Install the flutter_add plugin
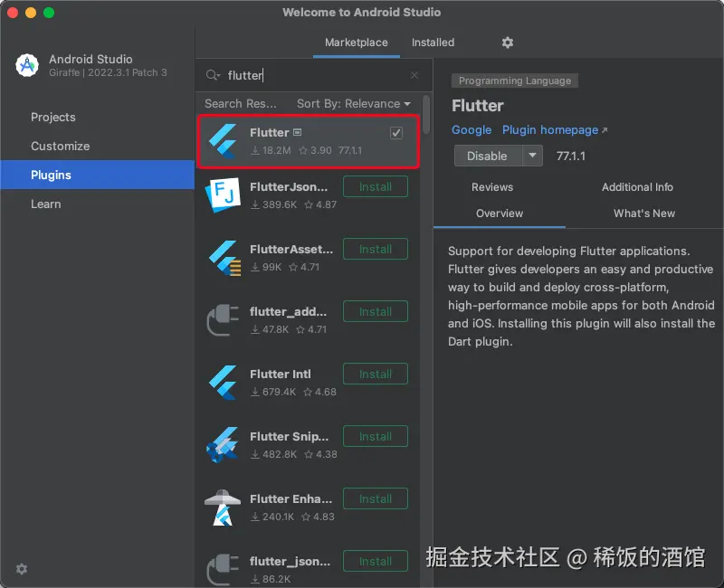This screenshot has width=724, height=588. 376,311
